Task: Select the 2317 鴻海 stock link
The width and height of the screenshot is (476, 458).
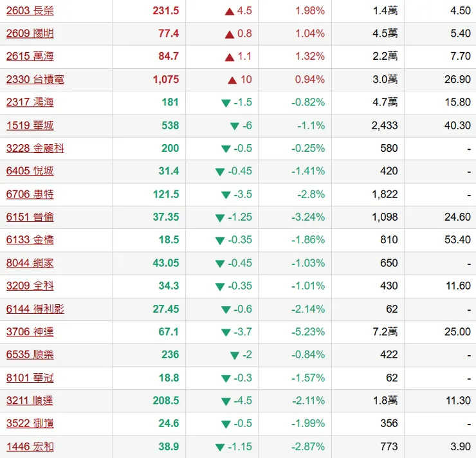Action: click(x=30, y=102)
